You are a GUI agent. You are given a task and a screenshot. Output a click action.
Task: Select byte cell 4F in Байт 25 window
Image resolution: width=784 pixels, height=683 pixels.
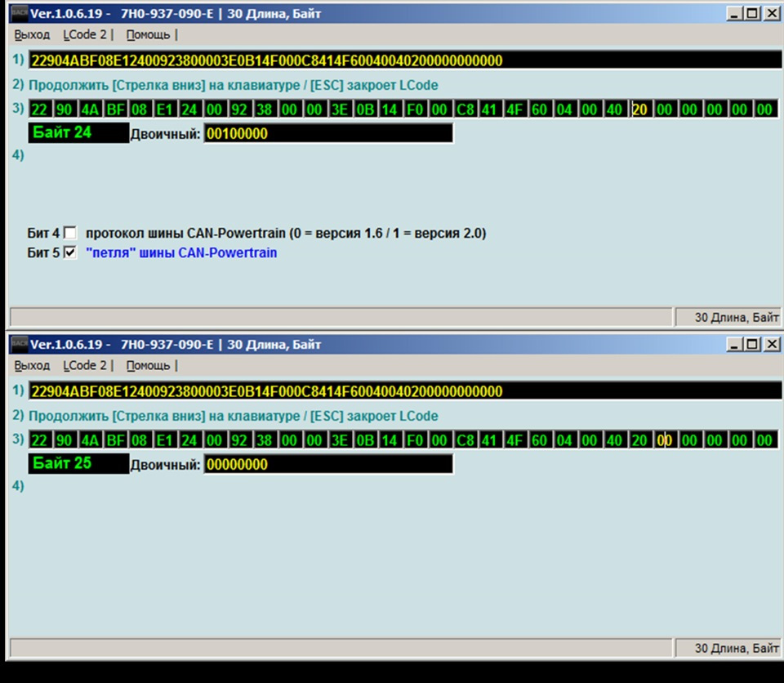tap(515, 440)
